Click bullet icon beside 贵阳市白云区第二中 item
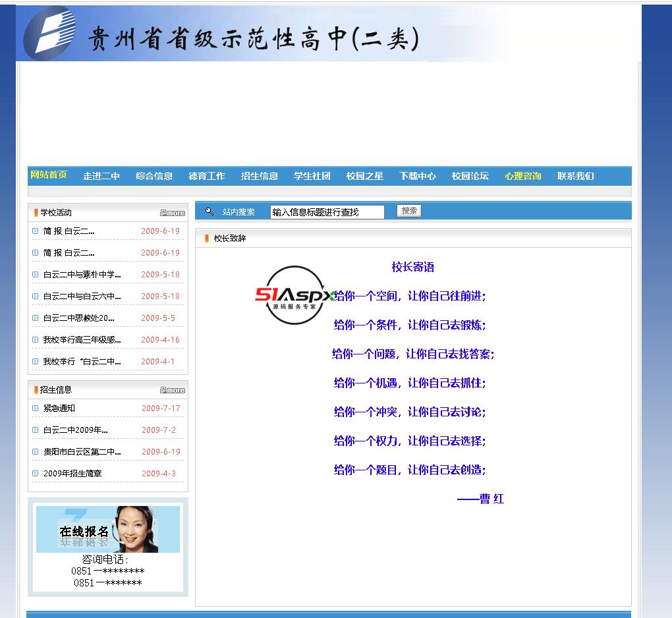 coord(35,452)
